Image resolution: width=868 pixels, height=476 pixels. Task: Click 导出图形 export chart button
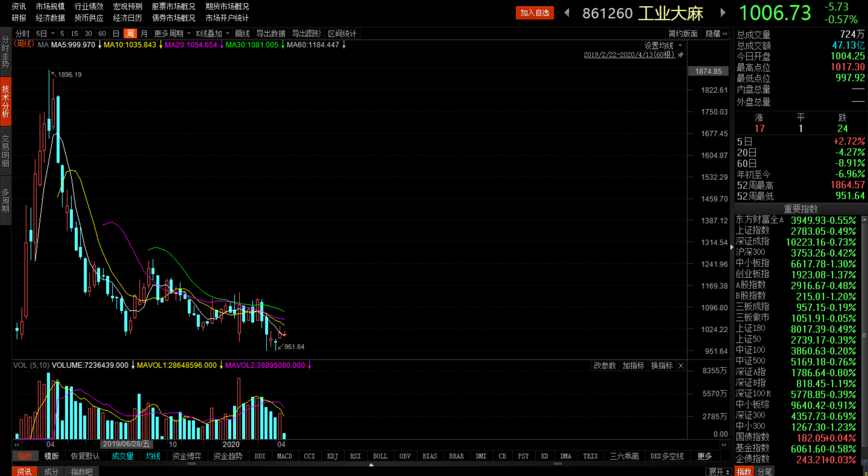point(306,33)
